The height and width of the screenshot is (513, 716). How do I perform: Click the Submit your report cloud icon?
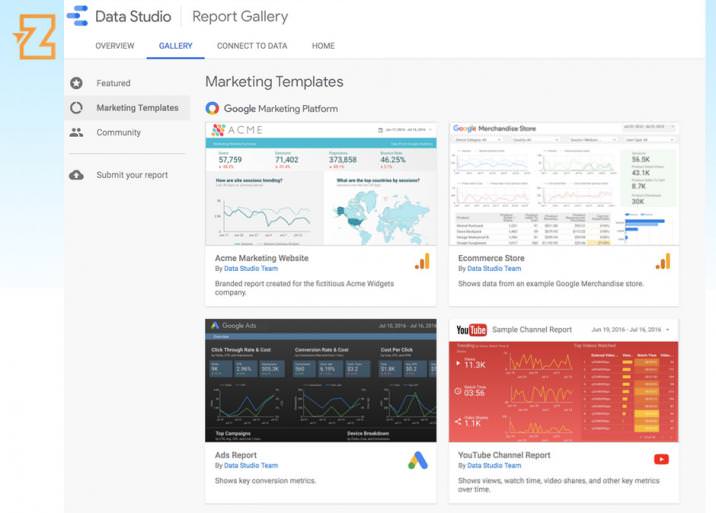76,175
